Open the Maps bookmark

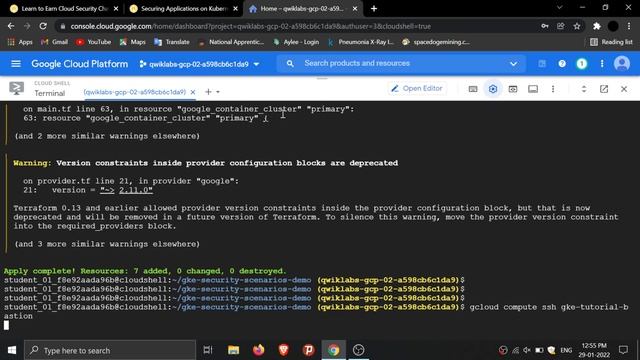click(x=132, y=42)
